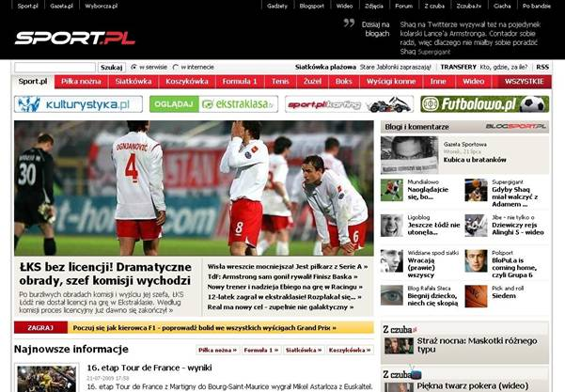Open the Blogsport top menu link
The image size is (565, 392).
tap(312, 6)
